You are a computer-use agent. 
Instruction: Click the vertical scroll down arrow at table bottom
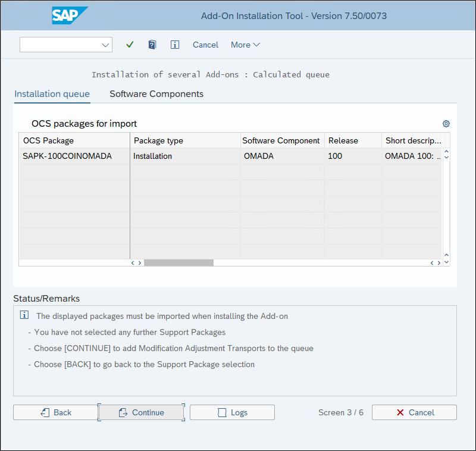[x=447, y=262]
